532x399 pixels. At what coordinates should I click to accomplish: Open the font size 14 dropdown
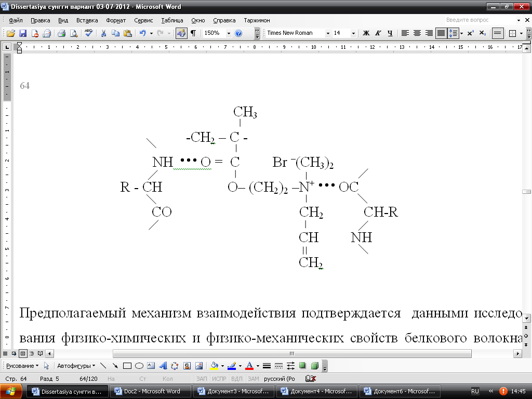[353, 33]
